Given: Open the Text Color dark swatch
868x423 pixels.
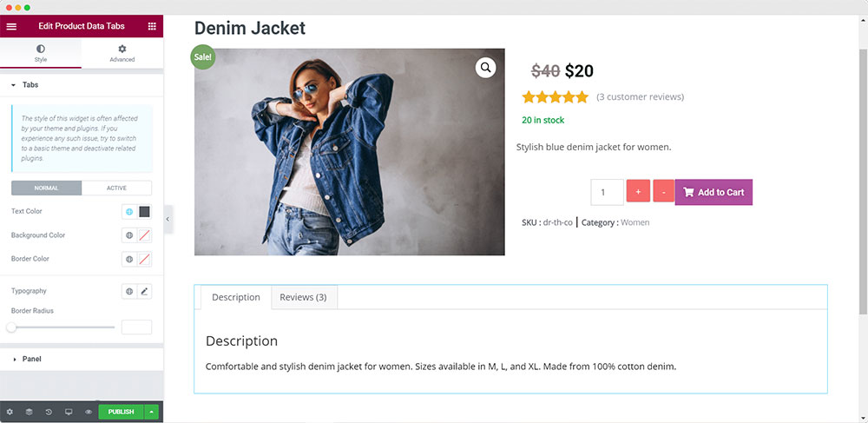Looking at the screenshot, I should 144,212.
